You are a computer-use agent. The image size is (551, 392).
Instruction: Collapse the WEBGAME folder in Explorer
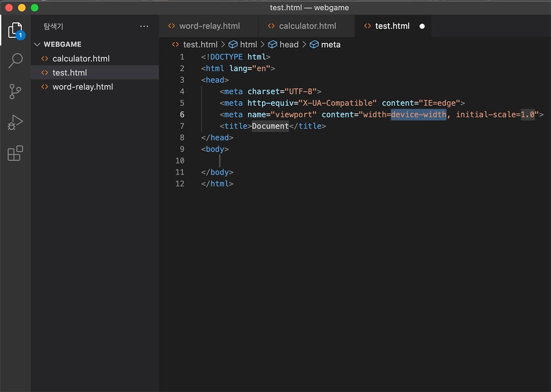pyautogui.click(x=37, y=44)
